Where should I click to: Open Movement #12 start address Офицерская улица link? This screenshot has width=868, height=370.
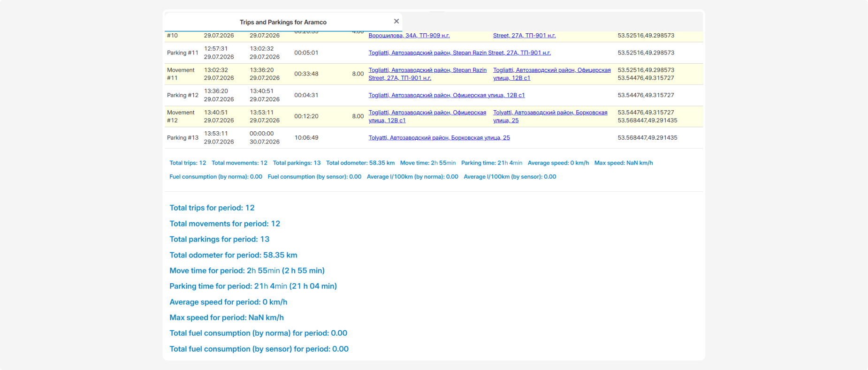click(427, 116)
